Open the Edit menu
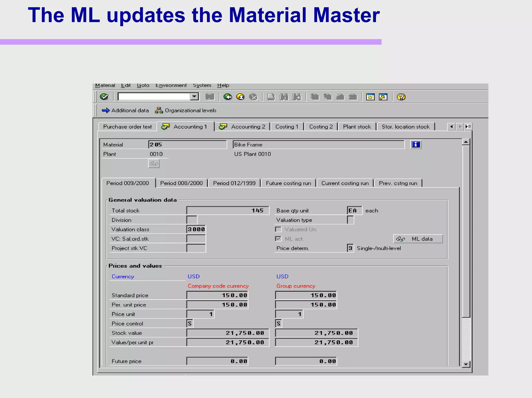 (x=126, y=85)
